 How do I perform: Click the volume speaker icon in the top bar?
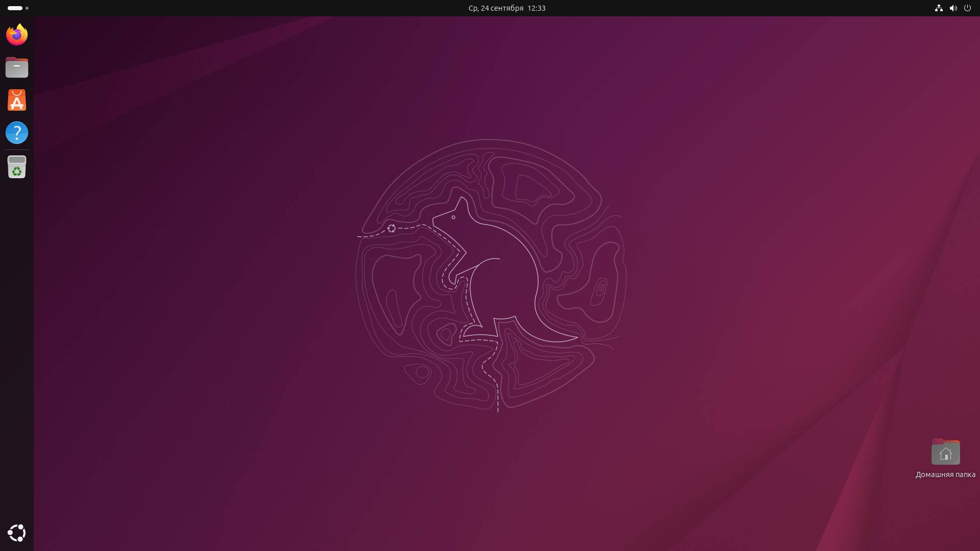point(953,8)
